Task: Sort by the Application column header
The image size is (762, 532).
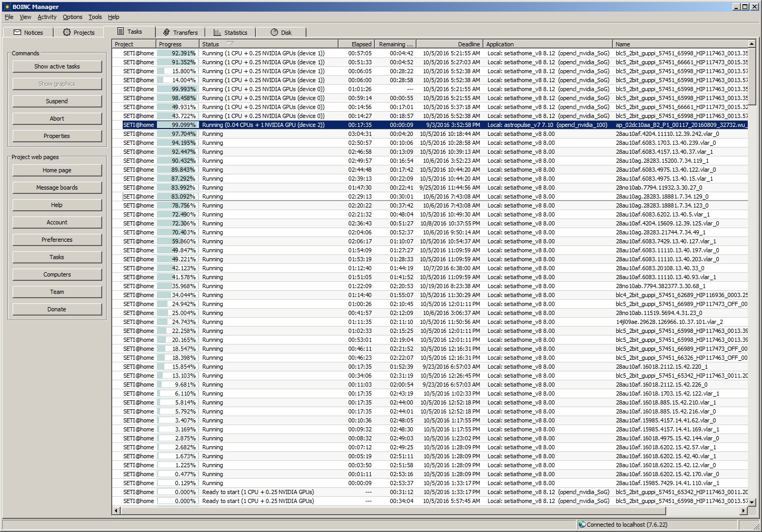Action: click(x=548, y=44)
